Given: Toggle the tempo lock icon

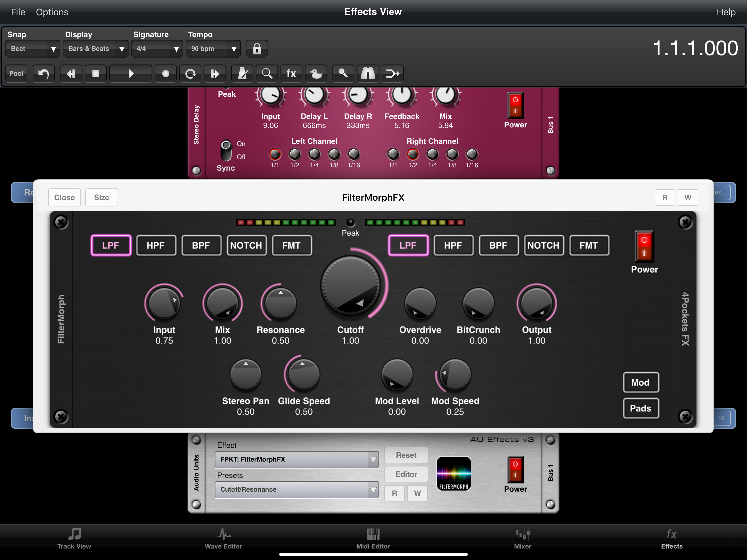Looking at the screenshot, I should tap(257, 49).
